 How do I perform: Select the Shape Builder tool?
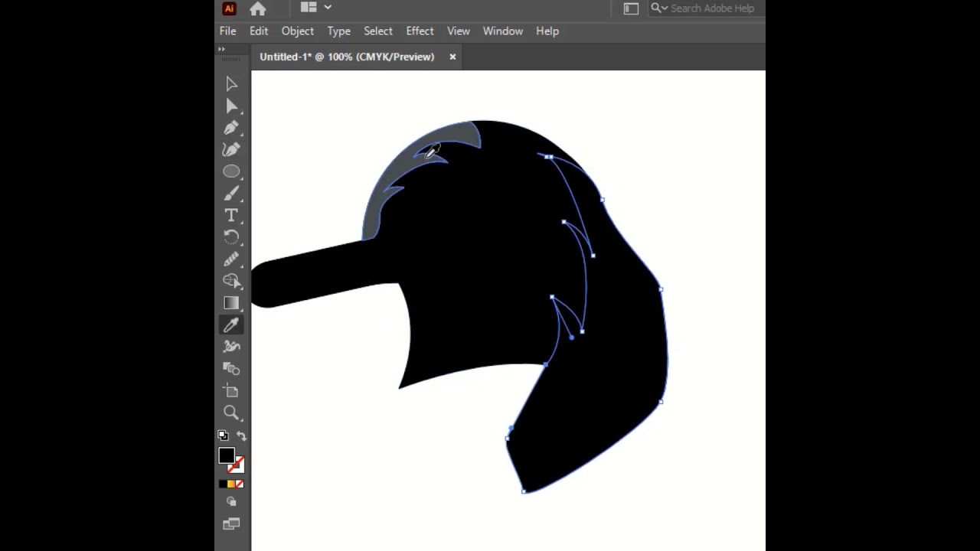[231, 281]
